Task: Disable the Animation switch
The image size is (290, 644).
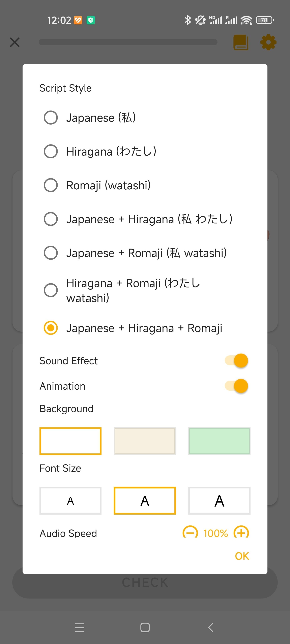Action: pyautogui.click(x=236, y=386)
